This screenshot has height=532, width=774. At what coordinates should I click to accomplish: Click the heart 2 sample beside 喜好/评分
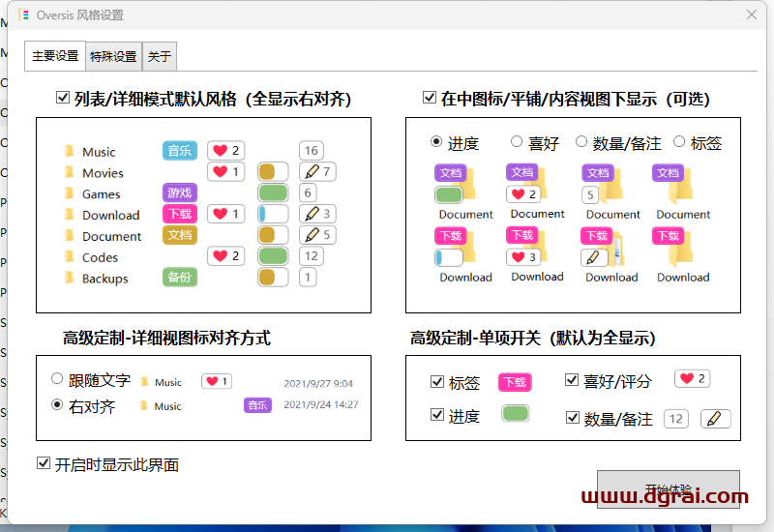coord(693,378)
